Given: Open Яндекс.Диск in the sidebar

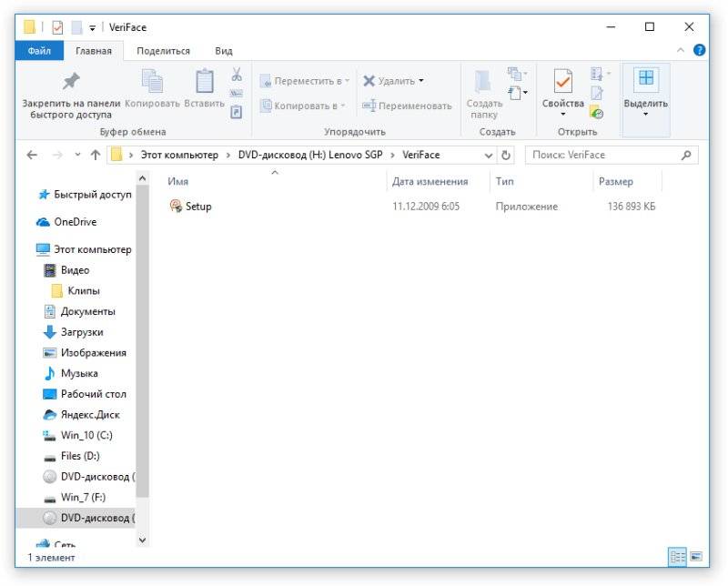Looking at the screenshot, I should [x=81, y=415].
